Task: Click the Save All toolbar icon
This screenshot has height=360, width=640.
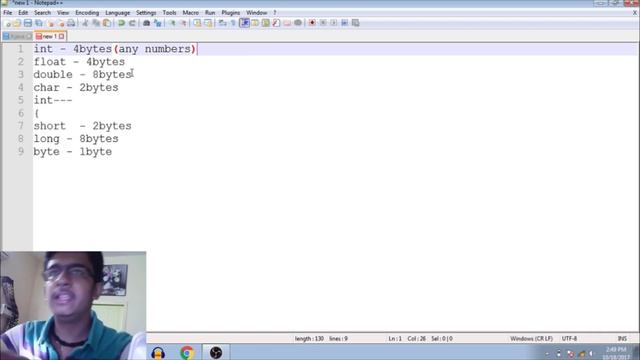Action: [x=39, y=23]
